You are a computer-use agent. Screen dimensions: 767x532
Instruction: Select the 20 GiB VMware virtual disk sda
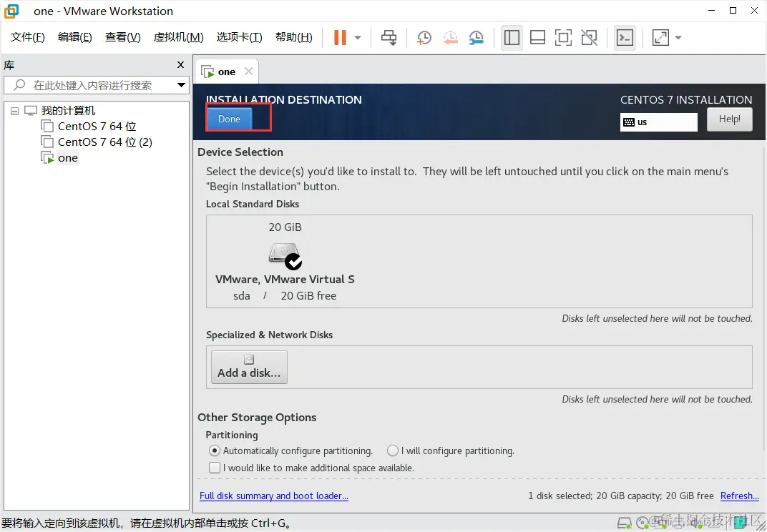[285, 261]
